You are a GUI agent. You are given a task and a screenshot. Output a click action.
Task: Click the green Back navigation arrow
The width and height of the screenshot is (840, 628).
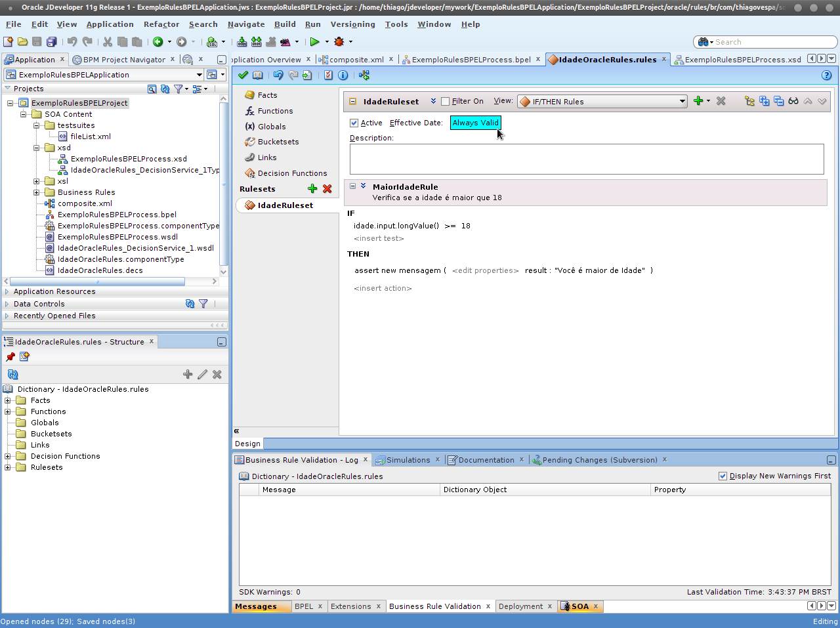point(158,41)
